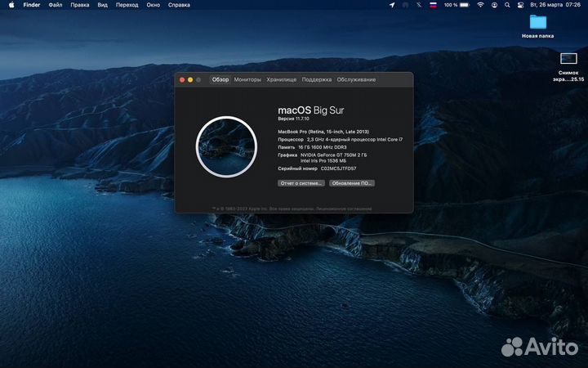Click the disabled Bluetooth menu bar icon
The image size is (588, 368).
tap(419, 5)
